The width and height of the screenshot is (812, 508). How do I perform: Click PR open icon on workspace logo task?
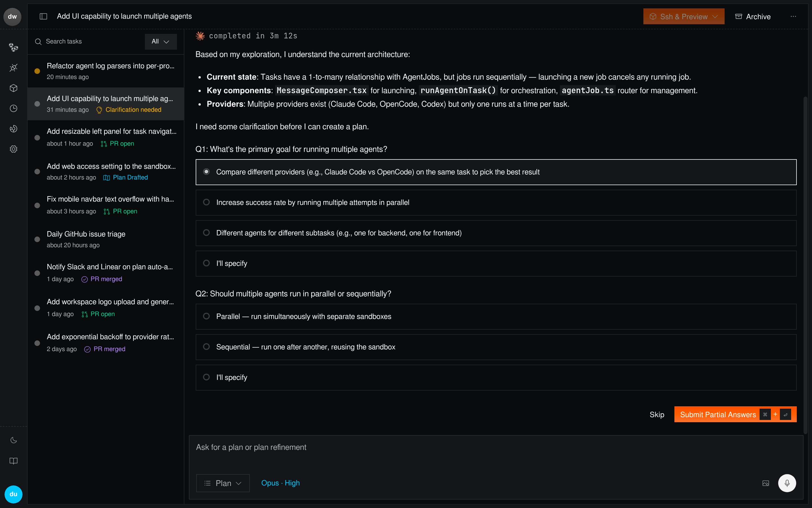pos(85,314)
